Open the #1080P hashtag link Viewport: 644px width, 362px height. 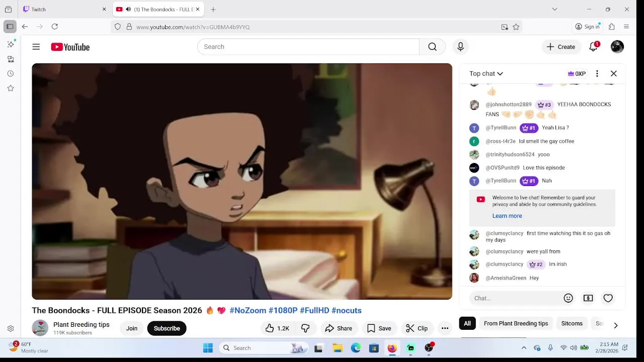(x=283, y=310)
